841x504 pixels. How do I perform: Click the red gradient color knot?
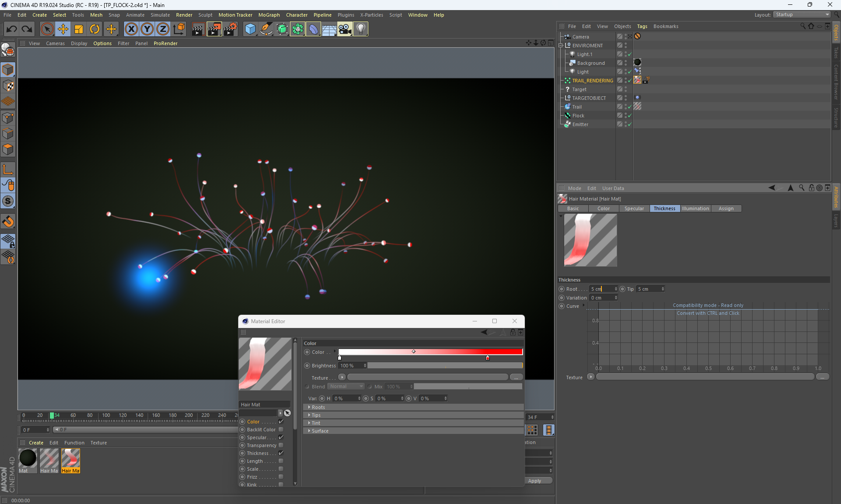point(488,358)
